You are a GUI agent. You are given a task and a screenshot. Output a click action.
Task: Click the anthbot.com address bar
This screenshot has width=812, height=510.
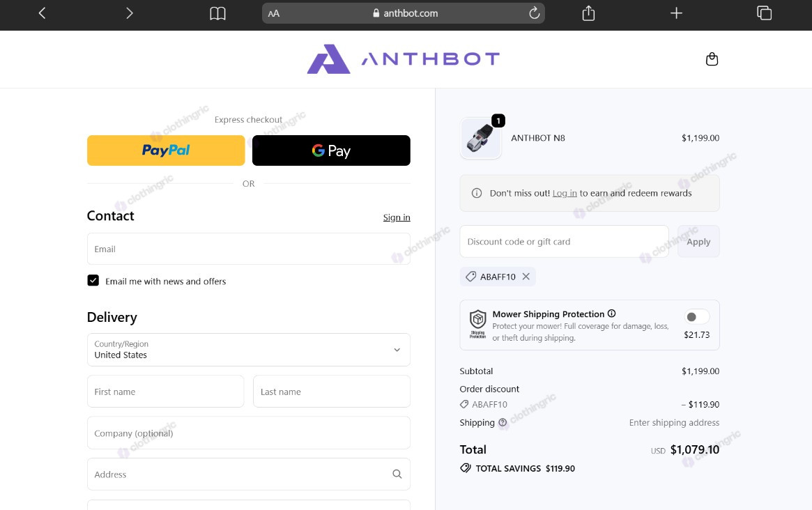pos(404,13)
